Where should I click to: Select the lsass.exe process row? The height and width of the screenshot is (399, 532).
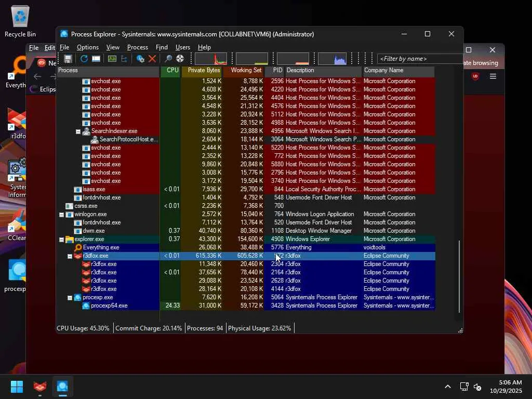click(x=246, y=189)
